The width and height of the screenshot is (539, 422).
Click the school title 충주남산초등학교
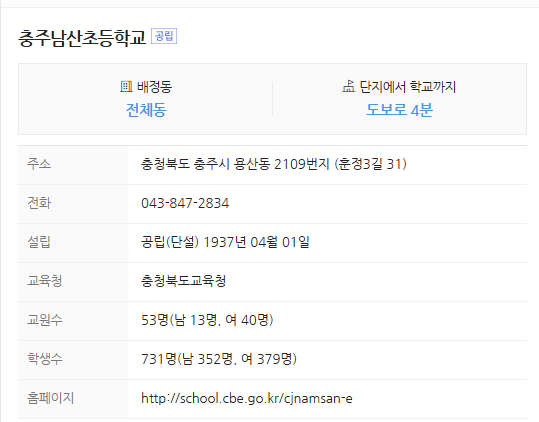click(82, 37)
